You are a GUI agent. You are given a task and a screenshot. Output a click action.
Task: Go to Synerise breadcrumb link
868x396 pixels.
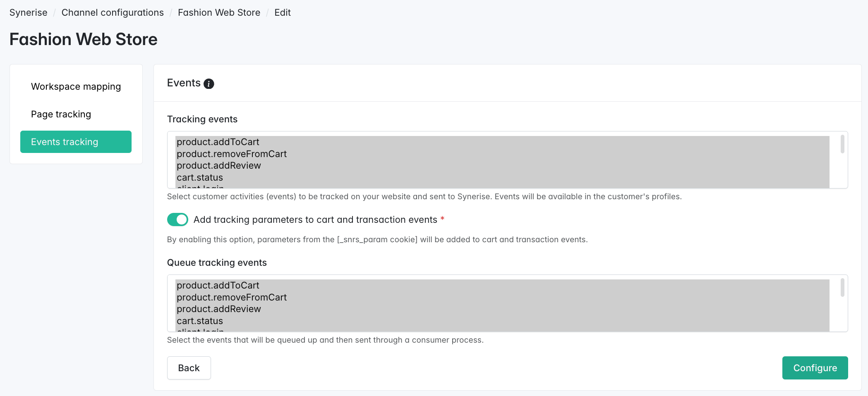pos(29,12)
